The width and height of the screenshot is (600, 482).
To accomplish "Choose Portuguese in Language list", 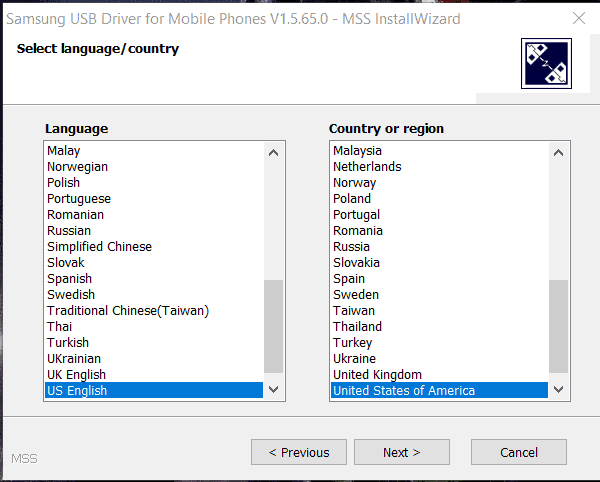I will click(154, 199).
